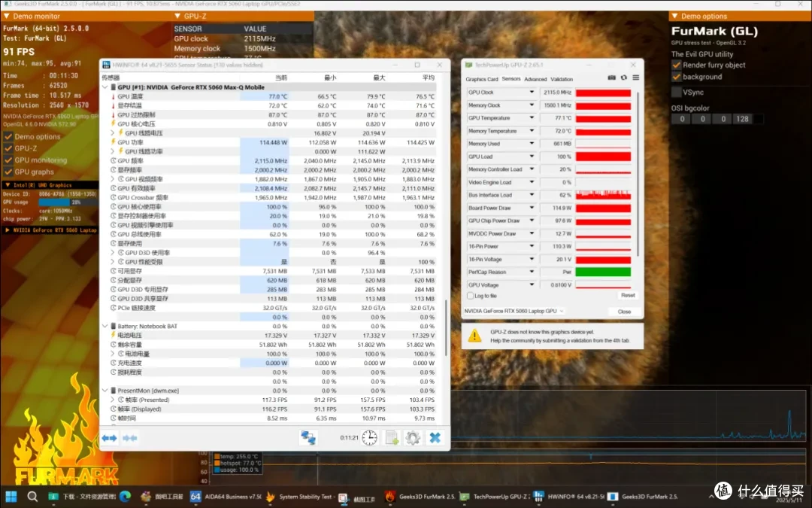Screen dimensions: 812x508
Task: Open GPU Temperature sensor dropdown
Action: click(532, 118)
